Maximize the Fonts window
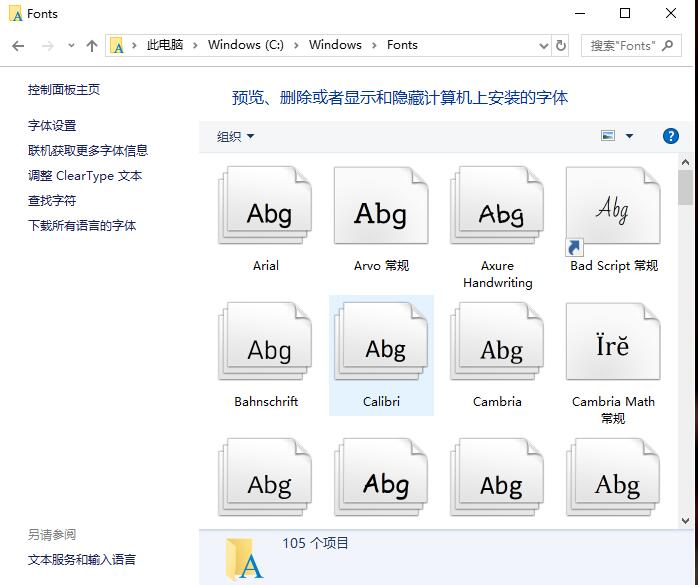 pos(625,13)
